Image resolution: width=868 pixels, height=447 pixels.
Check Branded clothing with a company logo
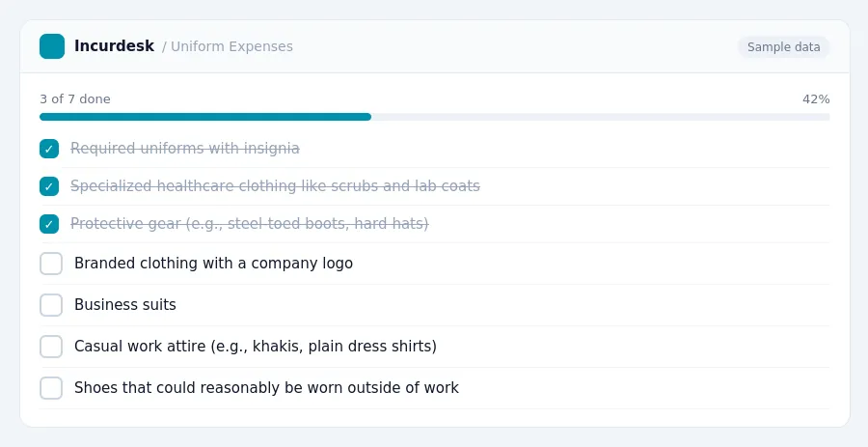coord(51,264)
